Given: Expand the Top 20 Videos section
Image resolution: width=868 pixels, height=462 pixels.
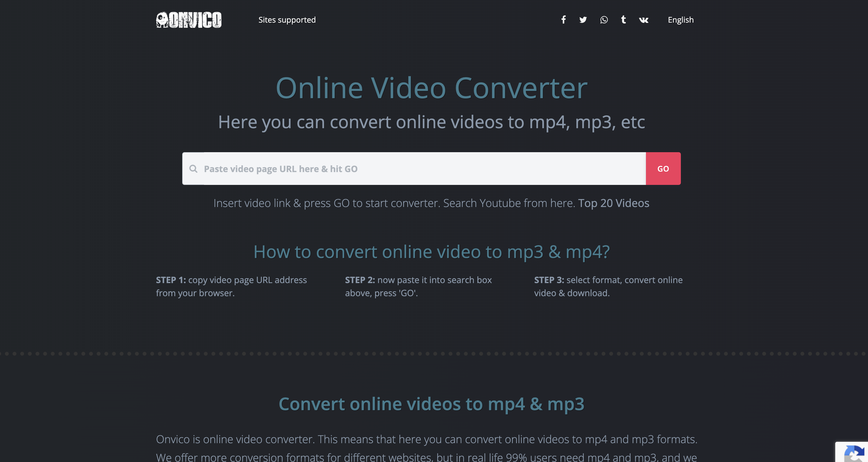Looking at the screenshot, I should point(614,203).
